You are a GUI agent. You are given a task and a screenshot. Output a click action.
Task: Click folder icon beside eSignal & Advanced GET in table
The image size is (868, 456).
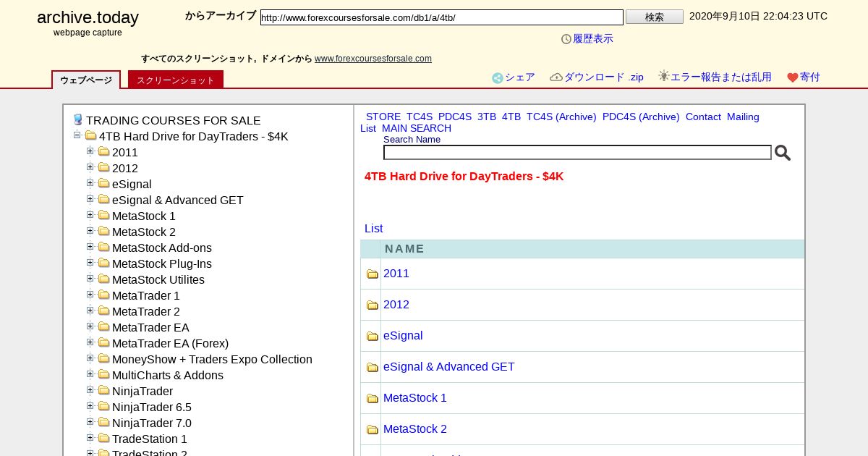pyautogui.click(x=373, y=368)
